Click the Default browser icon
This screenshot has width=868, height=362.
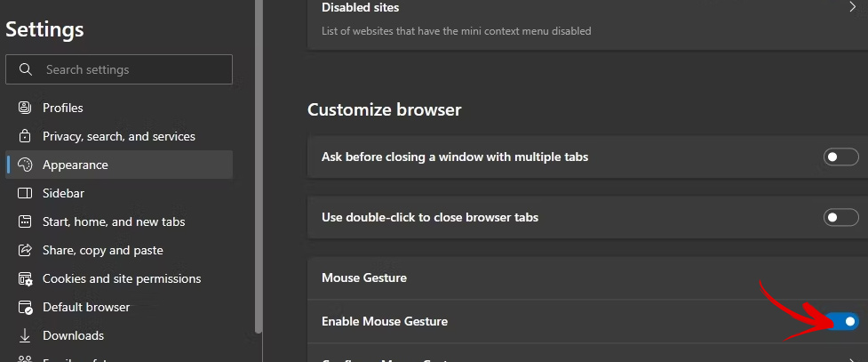[26, 307]
